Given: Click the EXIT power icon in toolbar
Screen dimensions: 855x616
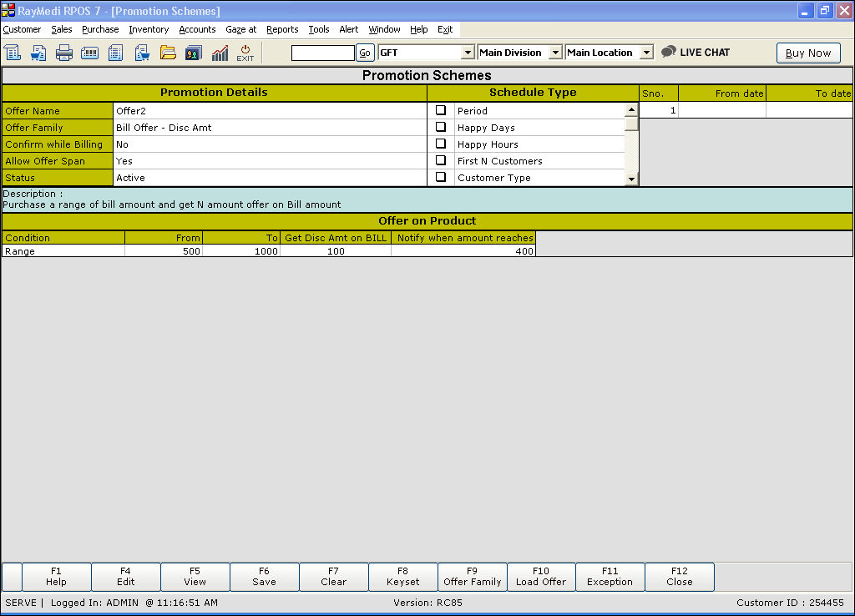Looking at the screenshot, I should (245, 53).
